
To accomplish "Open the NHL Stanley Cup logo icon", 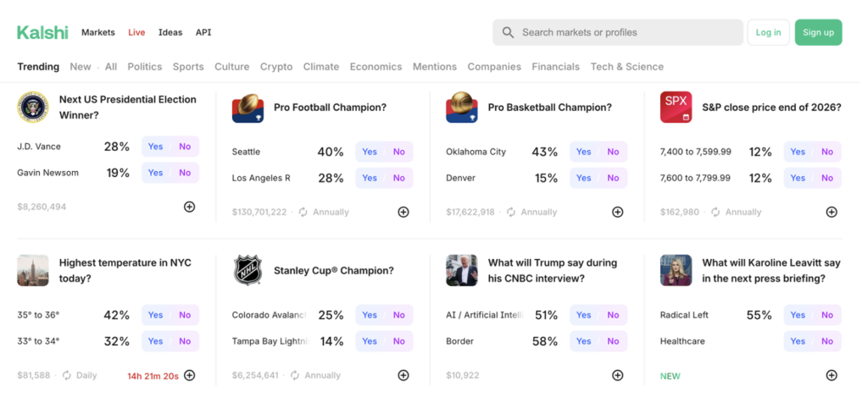I will pyautogui.click(x=248, y=271).
